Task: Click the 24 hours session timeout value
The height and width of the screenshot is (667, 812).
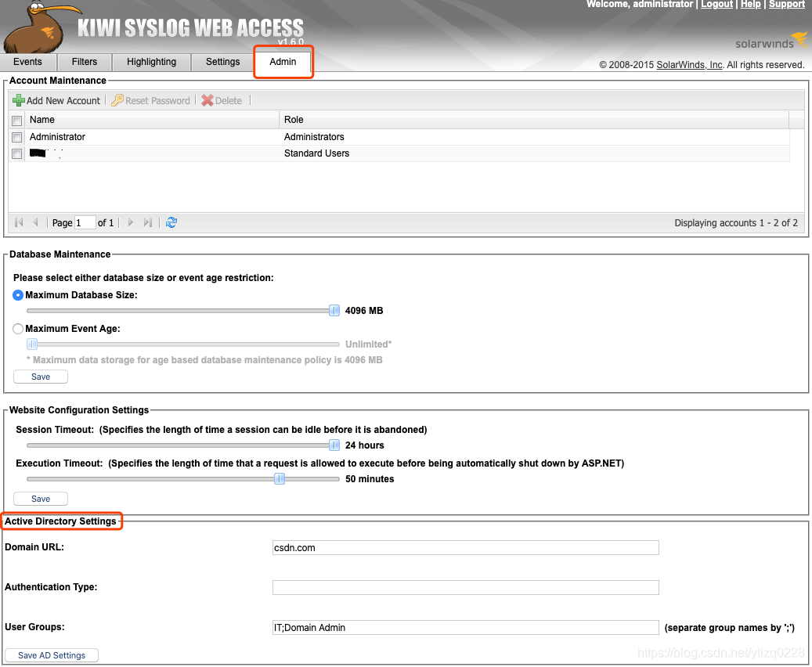Action: coord(365,445)
